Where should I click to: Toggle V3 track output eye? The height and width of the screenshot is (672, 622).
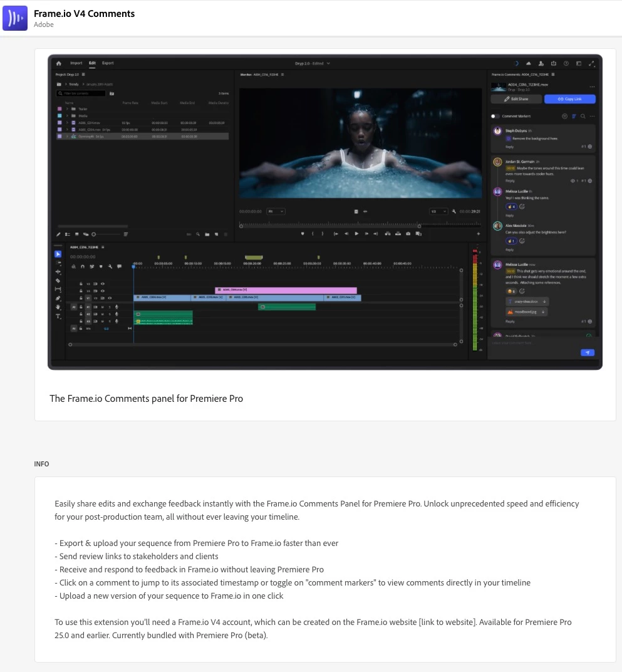102,284
